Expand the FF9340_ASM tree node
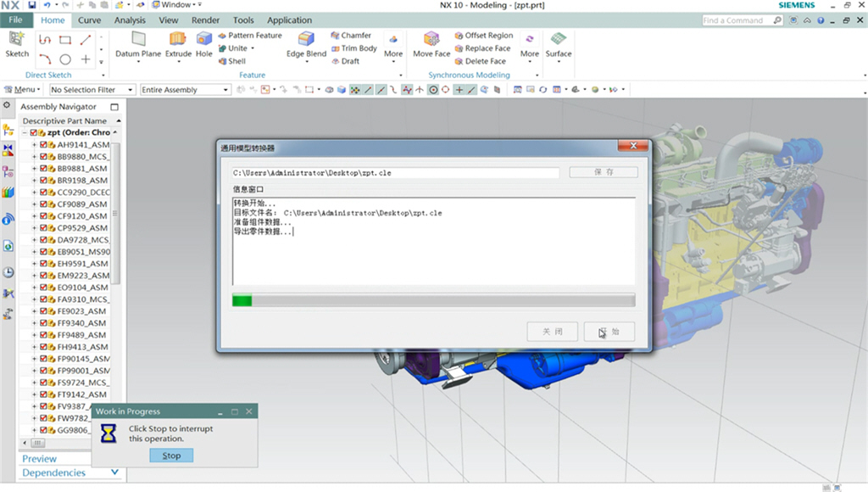This screenshot has width=868, height=492. (34, 323)
